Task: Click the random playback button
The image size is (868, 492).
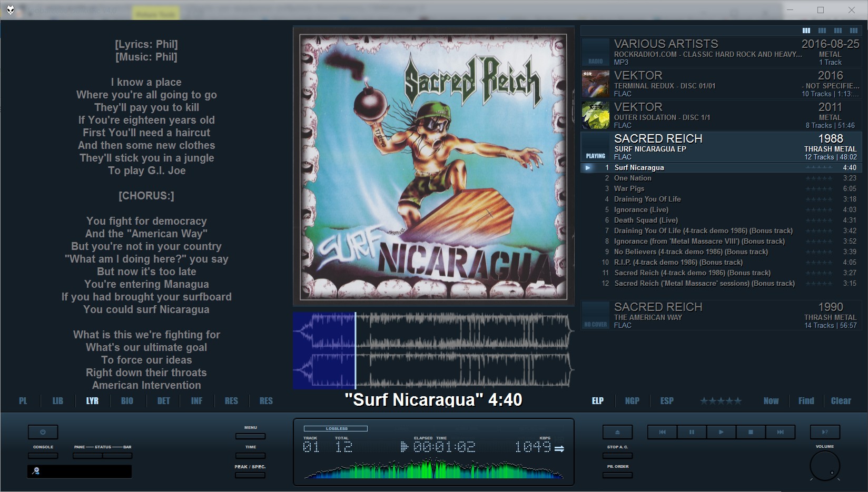Action: (825, 432)
